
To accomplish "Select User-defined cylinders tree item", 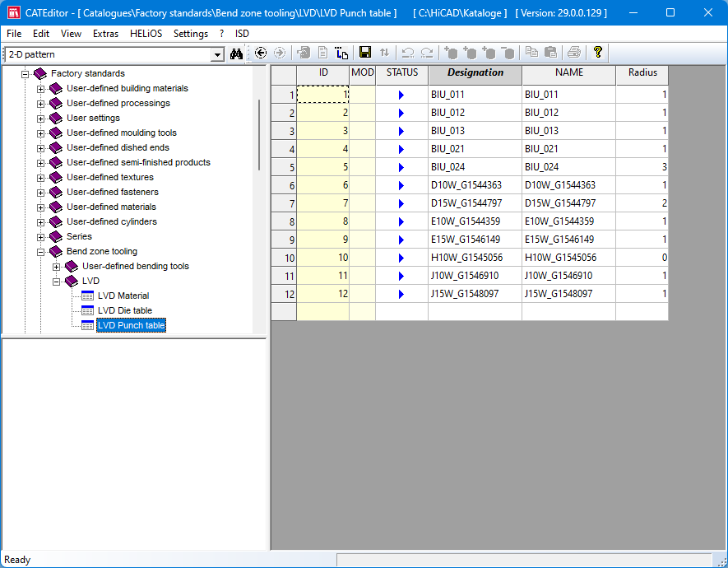I will [111, 221].
